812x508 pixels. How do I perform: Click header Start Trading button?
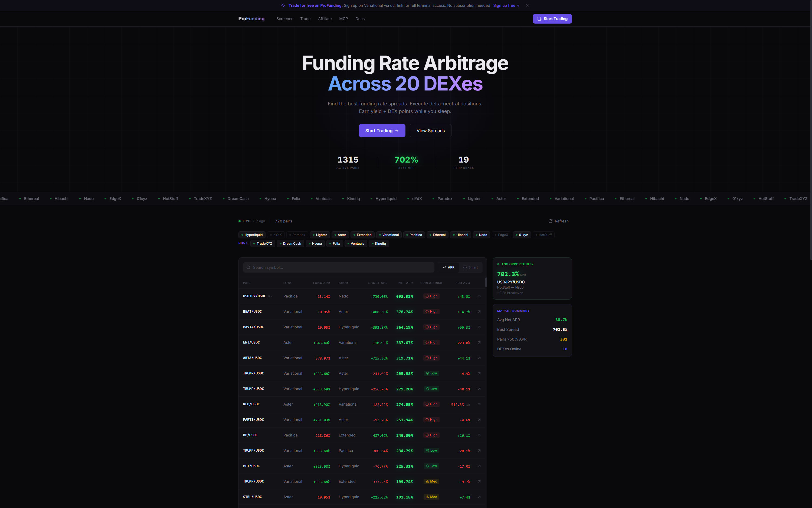click(x=552, y=19)
